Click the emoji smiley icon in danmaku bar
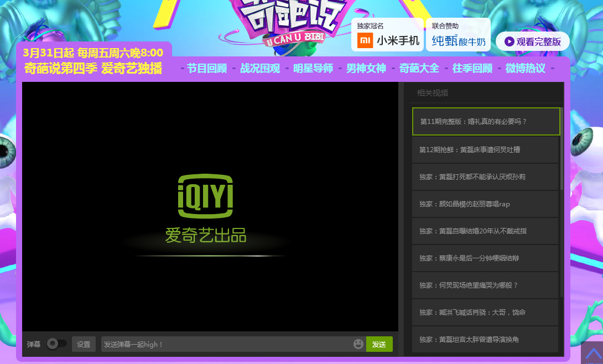603x364 pixels. tap(358, 344)
